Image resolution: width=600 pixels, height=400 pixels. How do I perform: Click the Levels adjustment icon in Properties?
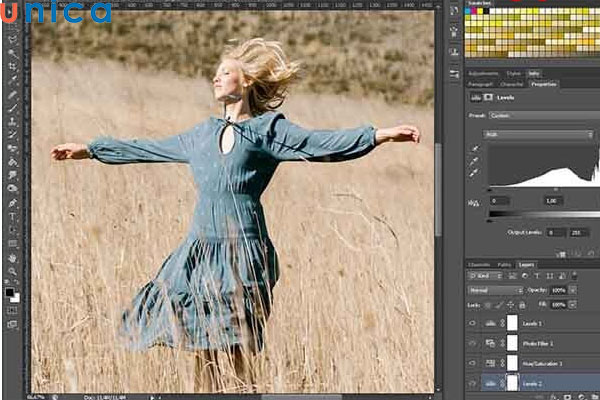tap(476, 98)
